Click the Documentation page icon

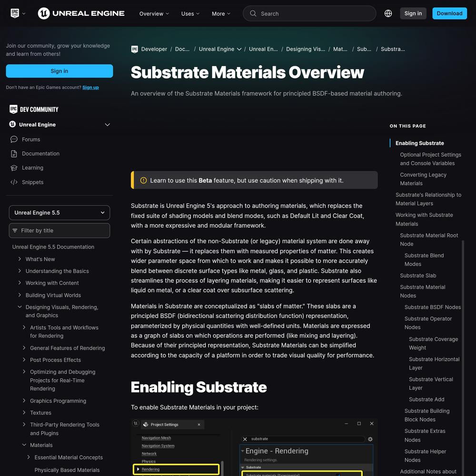tap(14, 154)
